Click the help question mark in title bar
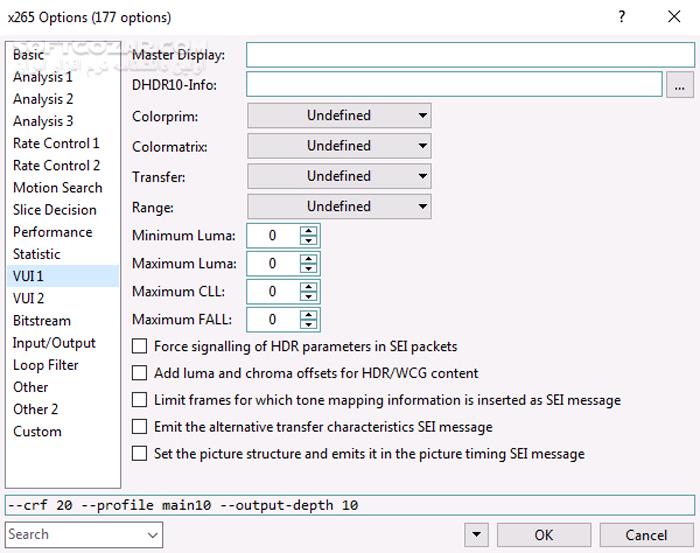 [622, 17]
